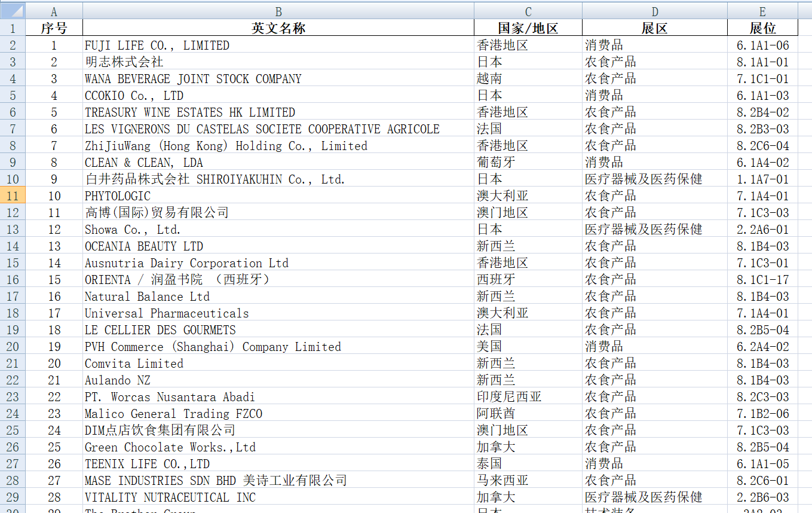Screen dimensions: 812x513
Task: Select cell PT. Worcas Nusantara Abadi
Action: [278, 396]
